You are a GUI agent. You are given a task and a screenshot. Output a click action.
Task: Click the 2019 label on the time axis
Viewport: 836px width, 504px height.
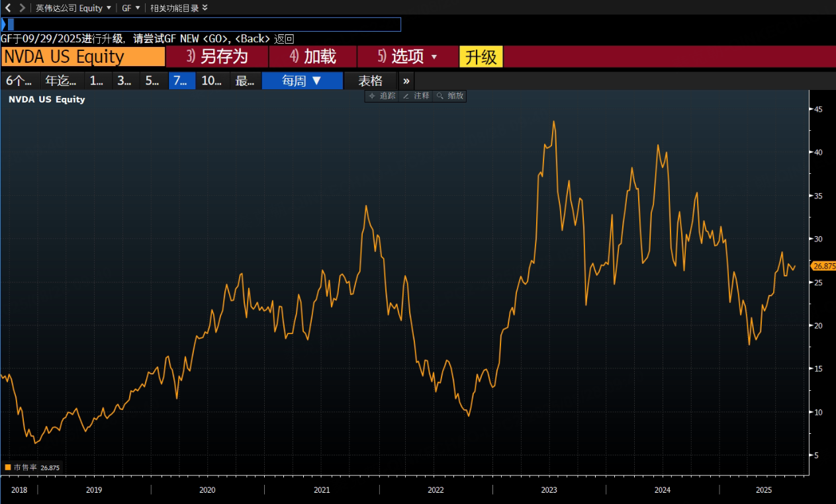(x=94, y=490)
